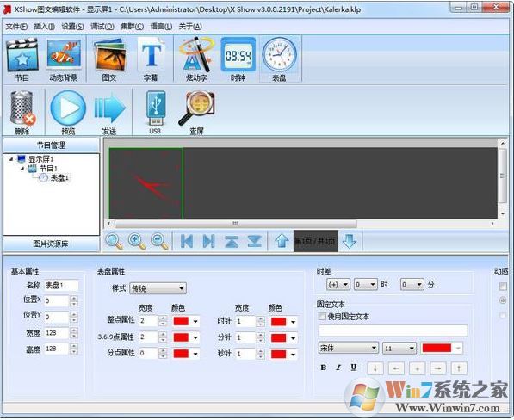Open the 时差 hours dropdown
Image resolution: width=514 pixels, height=420 pixels.
pos(366,285)
